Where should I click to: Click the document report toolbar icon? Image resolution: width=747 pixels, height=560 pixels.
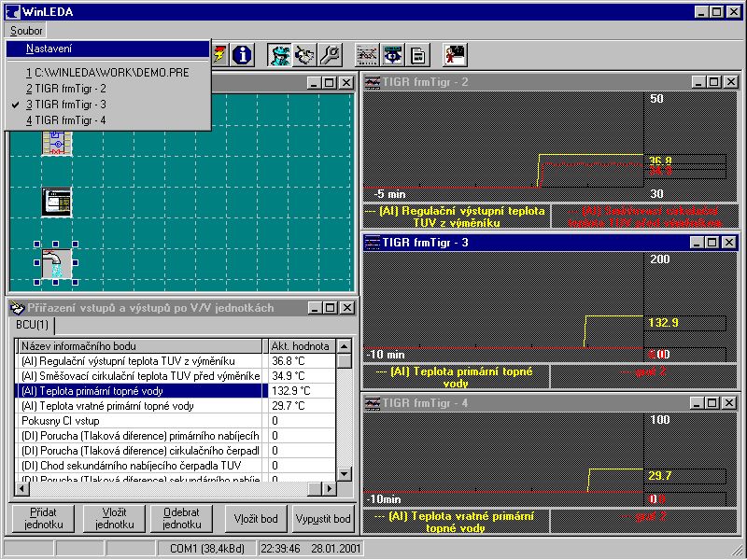pos(416,54)
